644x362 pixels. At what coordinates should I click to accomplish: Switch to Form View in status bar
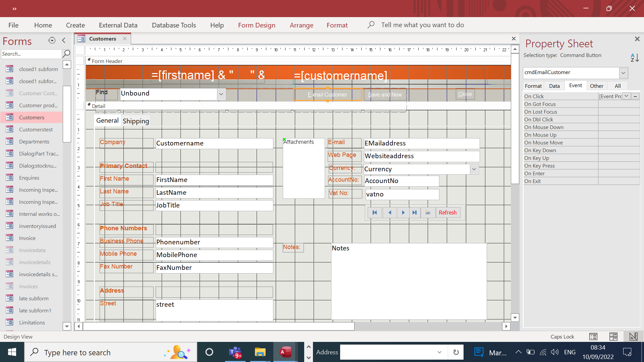593,337
